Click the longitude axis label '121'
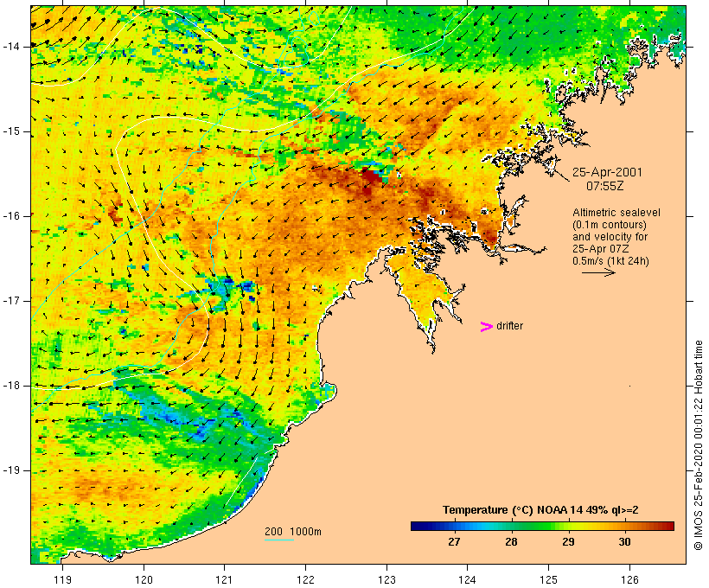 click(224, 579)
